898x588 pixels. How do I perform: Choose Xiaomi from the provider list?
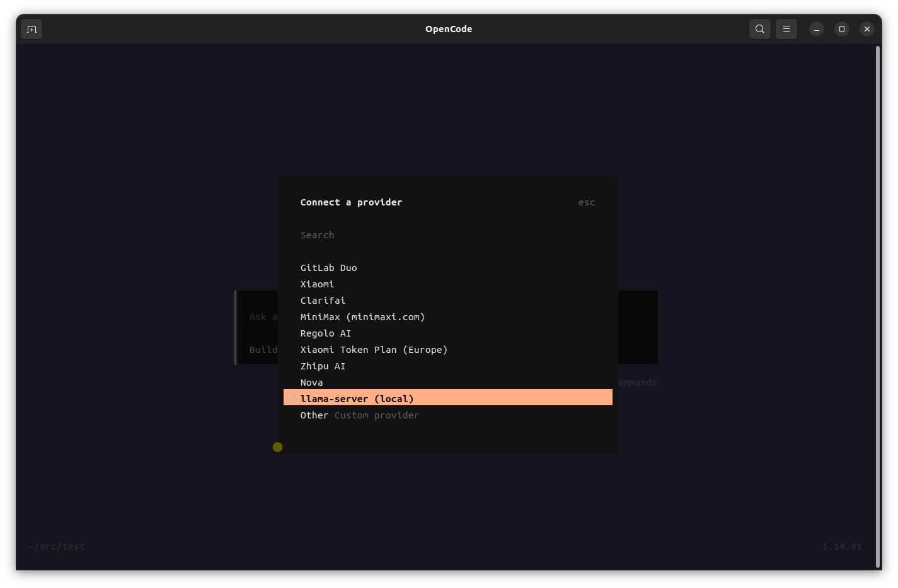coord(447,284)
